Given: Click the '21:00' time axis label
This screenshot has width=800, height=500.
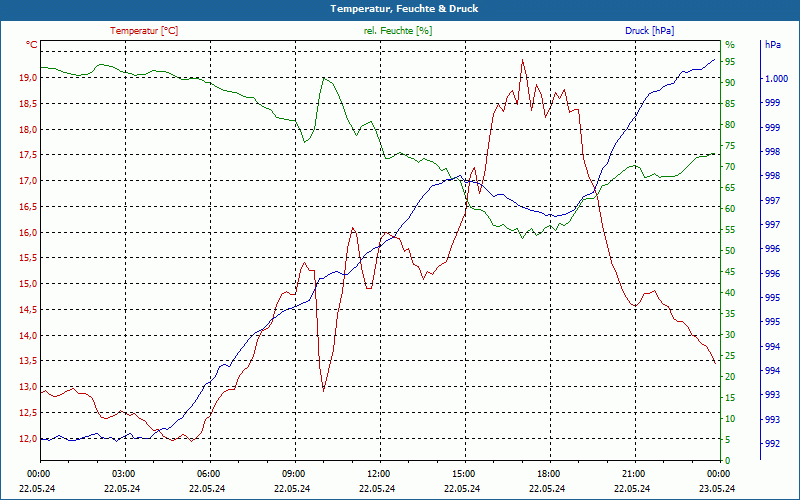Looking at the screenshot, I should pos(633,474).
